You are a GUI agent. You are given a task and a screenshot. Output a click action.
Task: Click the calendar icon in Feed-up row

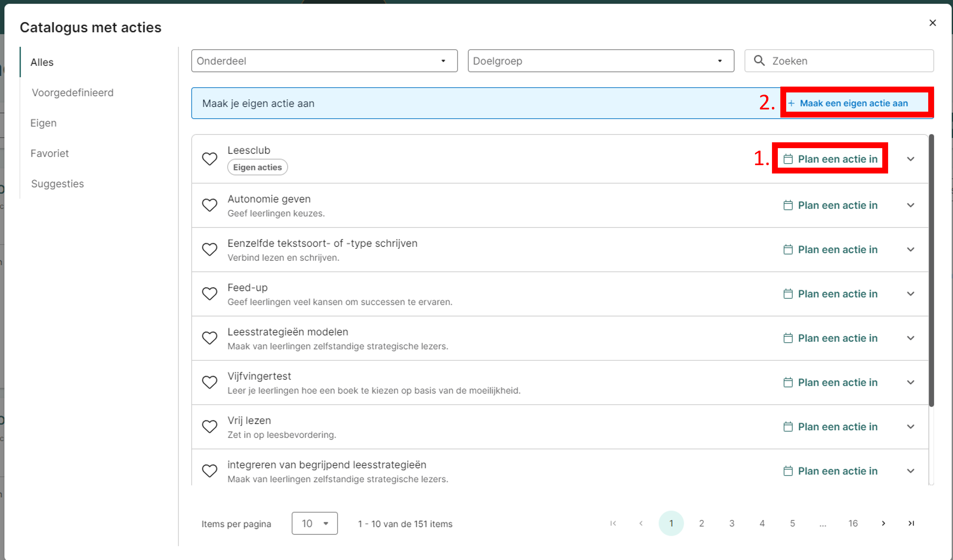788,294
